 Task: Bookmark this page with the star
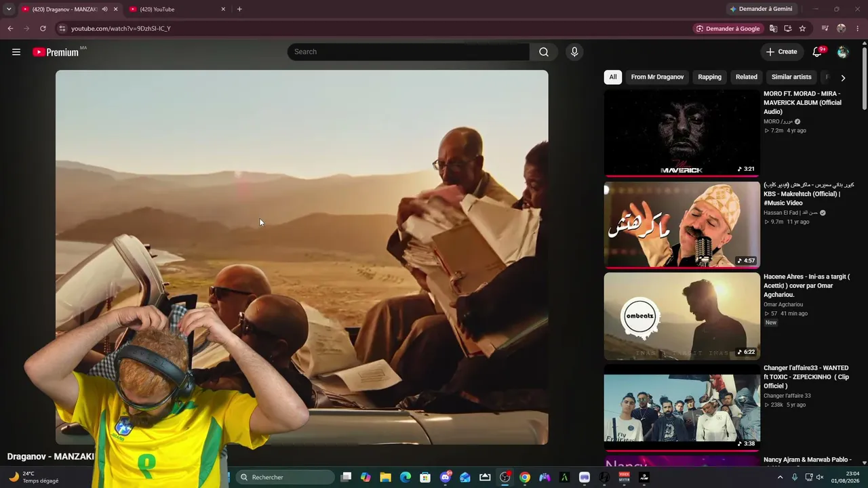click(x=803, y=28)
